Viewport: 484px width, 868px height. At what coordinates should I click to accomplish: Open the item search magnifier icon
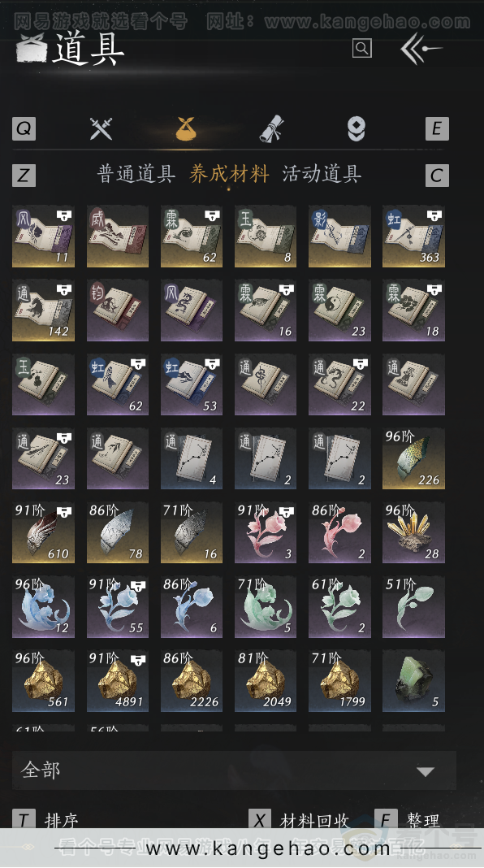[361, 48]
